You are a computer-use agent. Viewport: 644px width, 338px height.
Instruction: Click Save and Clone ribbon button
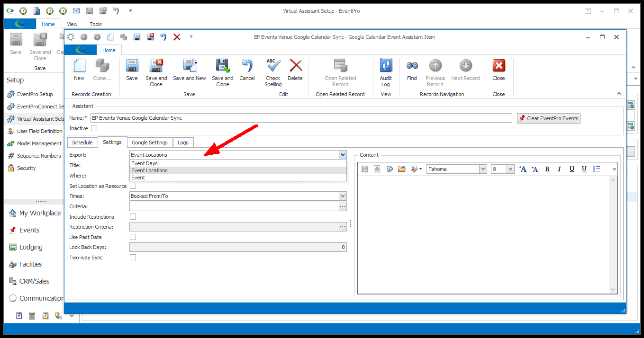point(222,72)
